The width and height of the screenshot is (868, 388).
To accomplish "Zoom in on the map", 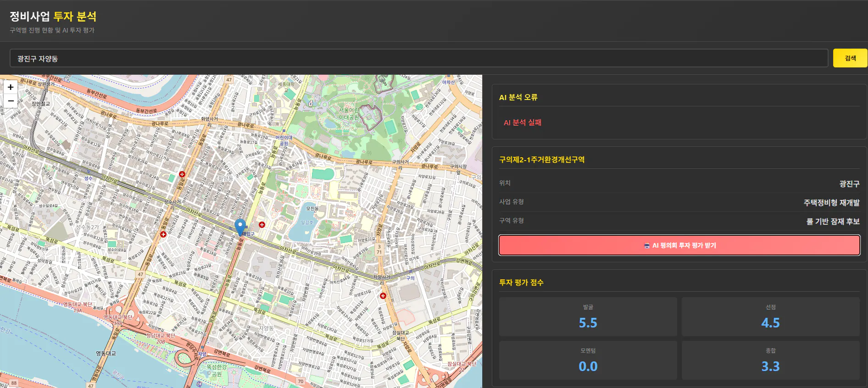I will tap(11, 87).
